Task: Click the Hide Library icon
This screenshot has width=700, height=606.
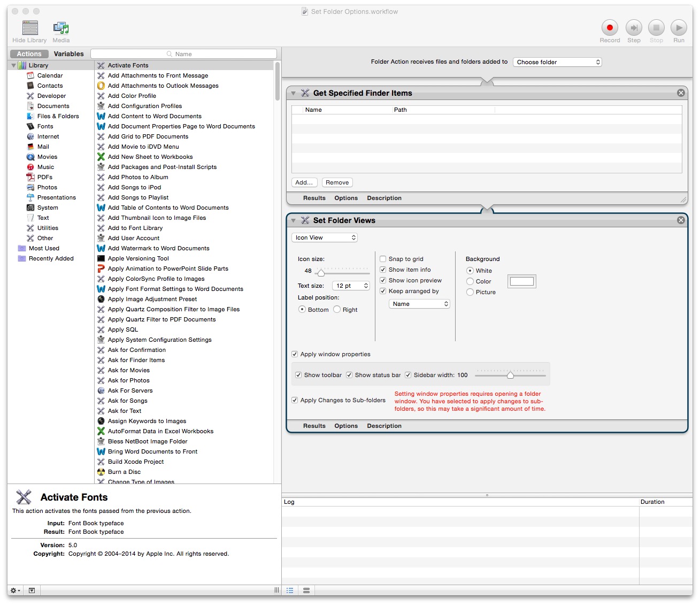Action: tap(30, 28)
